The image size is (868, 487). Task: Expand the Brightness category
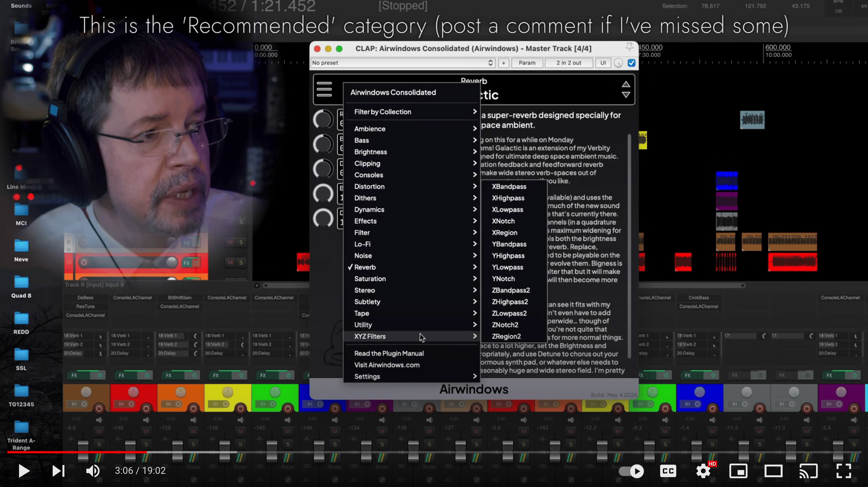[412, 152]
